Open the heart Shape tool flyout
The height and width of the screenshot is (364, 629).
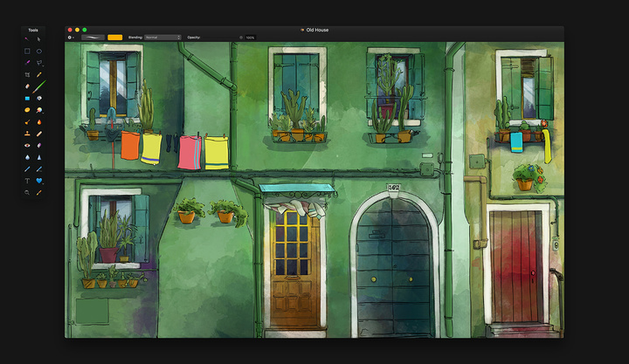39,181
